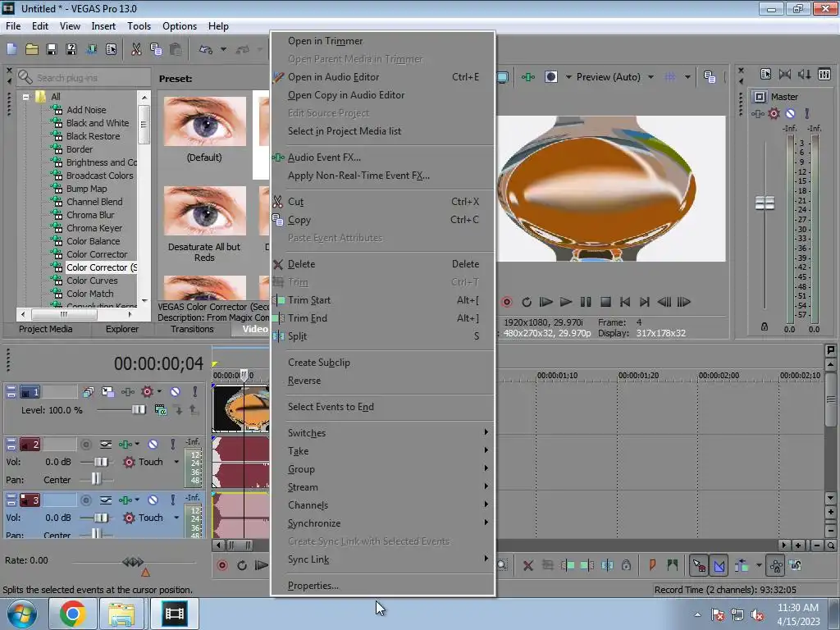Click the Cut scissors icon in the toolbar

point(137,49)
